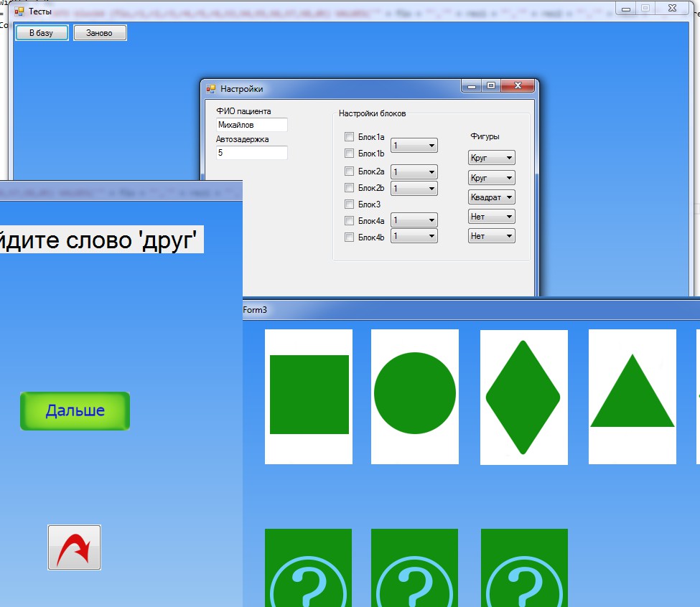Check the Блок1a checkbox
This screenshot has height=607, width=700.
point(349,136)
